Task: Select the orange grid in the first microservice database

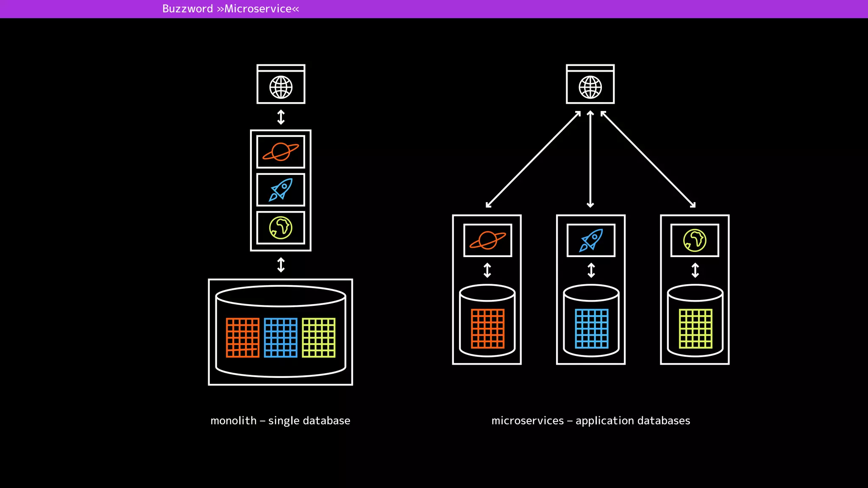Action: [487, 328]
